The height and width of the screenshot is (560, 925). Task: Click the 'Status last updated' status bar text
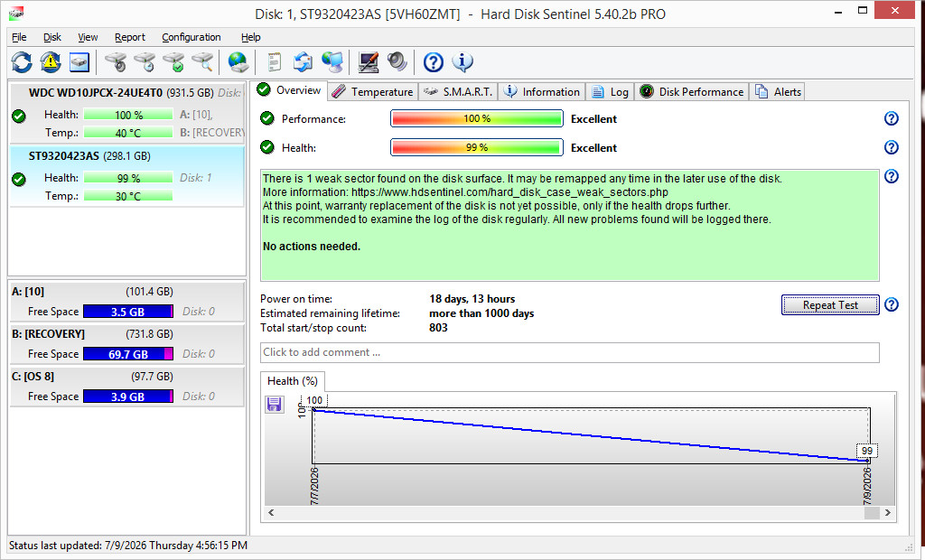pos(128,546)
